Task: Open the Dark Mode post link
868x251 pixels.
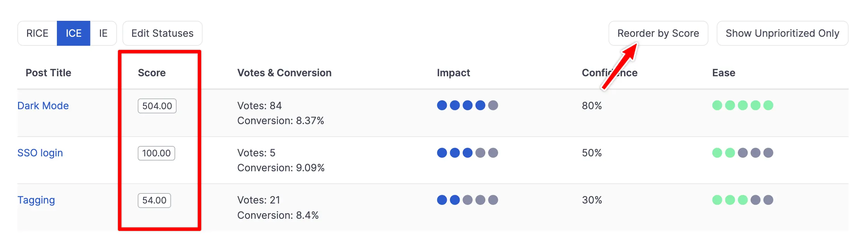Action: [43, 106]
